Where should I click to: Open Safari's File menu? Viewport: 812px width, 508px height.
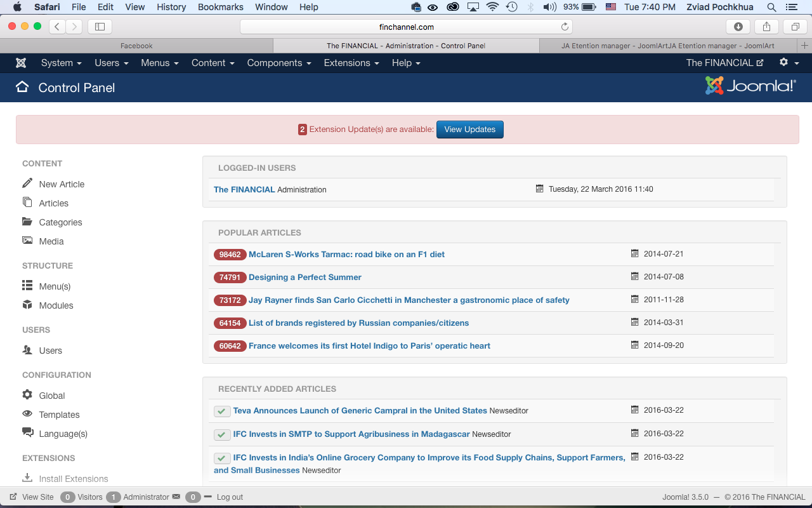click(x=79, y=7)
